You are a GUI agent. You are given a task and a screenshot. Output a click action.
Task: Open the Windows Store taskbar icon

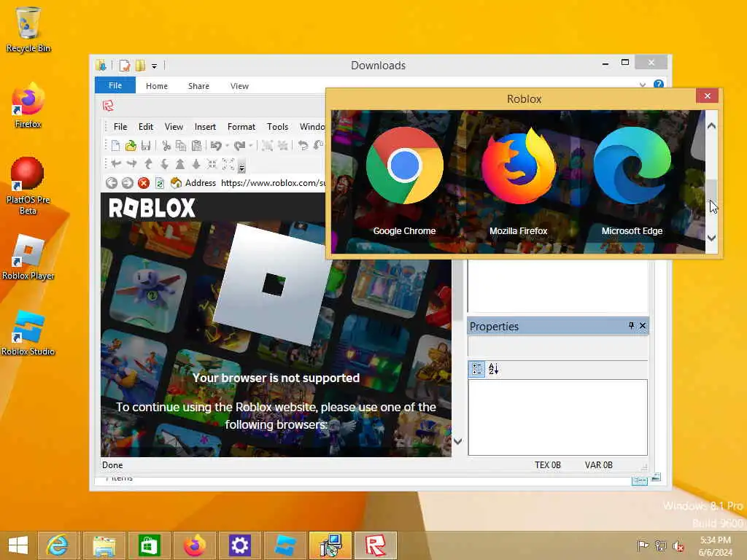tap(149, 545)
